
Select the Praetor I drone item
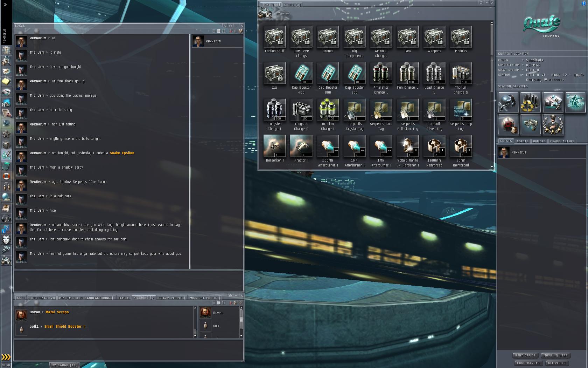[x=301, y=149]
